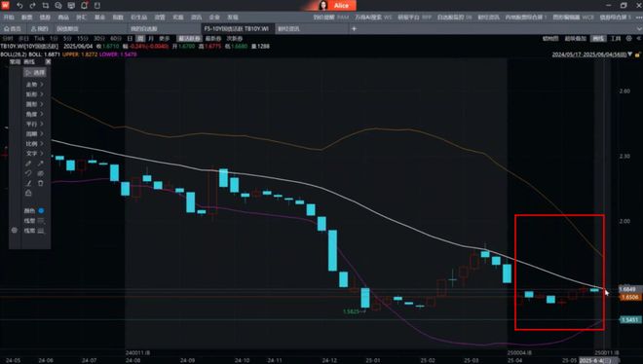643x364 pixels.
Task: Click the brush icon in drawing panel
Action: (28, 183)
